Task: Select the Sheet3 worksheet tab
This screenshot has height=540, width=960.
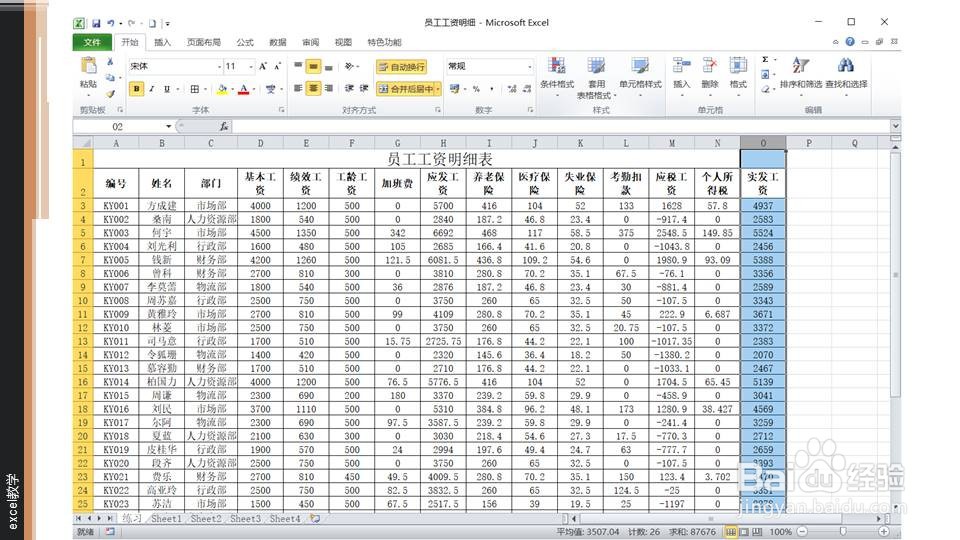Action: (245, 519)
